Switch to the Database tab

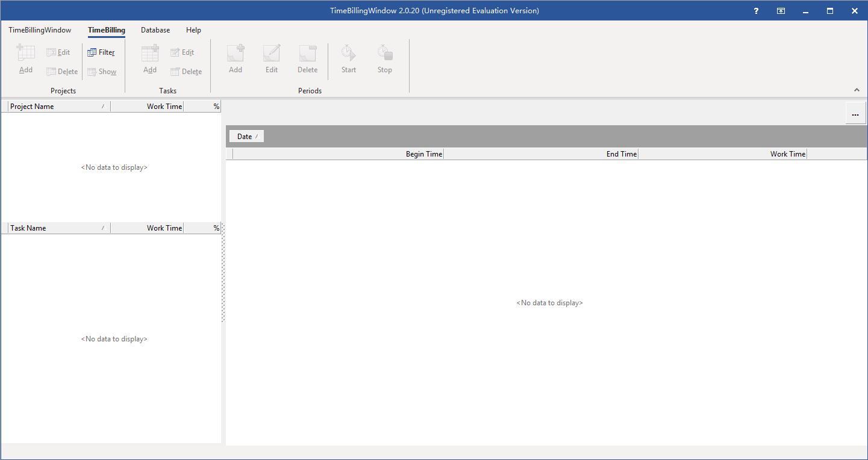(x=155, y=30)
